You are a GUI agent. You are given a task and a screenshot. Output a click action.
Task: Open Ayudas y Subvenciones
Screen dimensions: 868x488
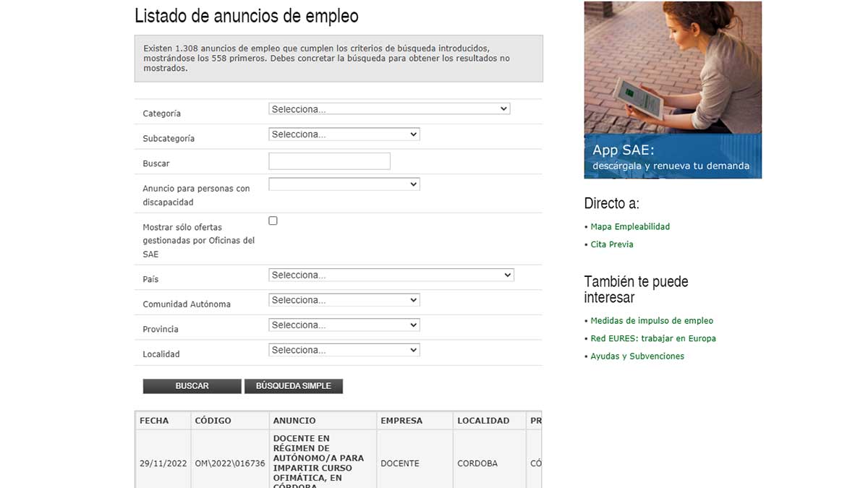pos(637,356)
